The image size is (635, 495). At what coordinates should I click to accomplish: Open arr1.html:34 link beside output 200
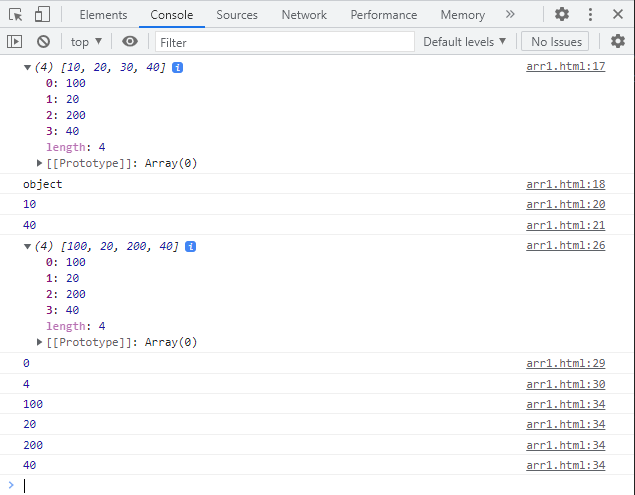tap(565, 445)
